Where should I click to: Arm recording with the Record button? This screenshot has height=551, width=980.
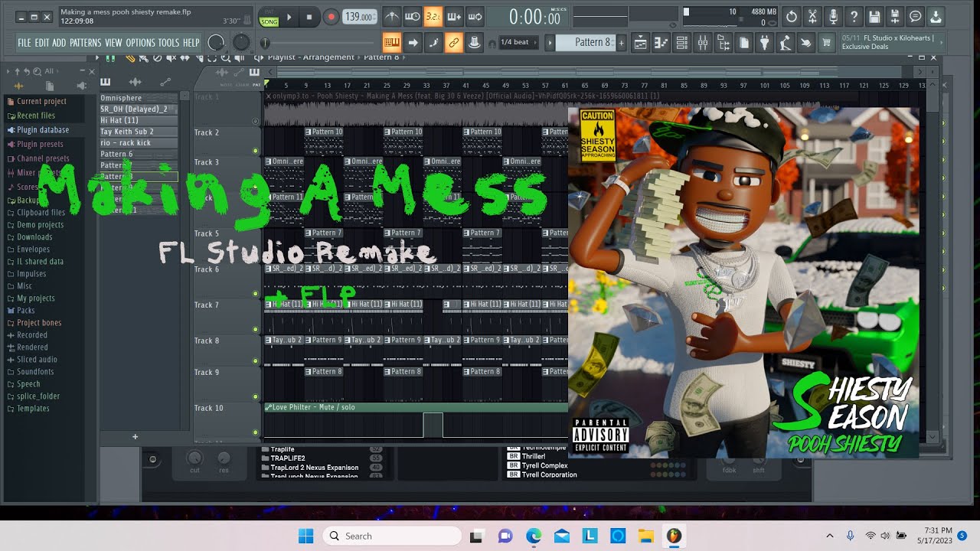(331, 17)
